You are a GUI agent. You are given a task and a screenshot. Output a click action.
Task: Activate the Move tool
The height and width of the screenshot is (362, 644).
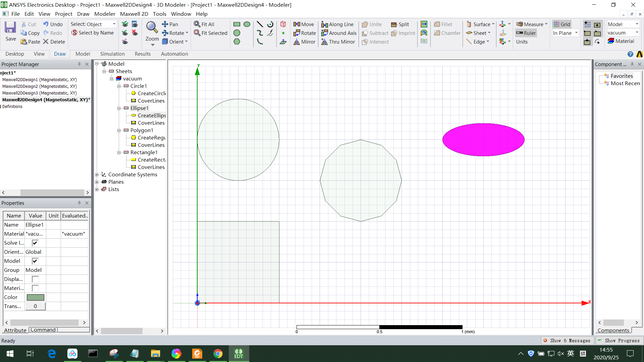pos(304,24)
